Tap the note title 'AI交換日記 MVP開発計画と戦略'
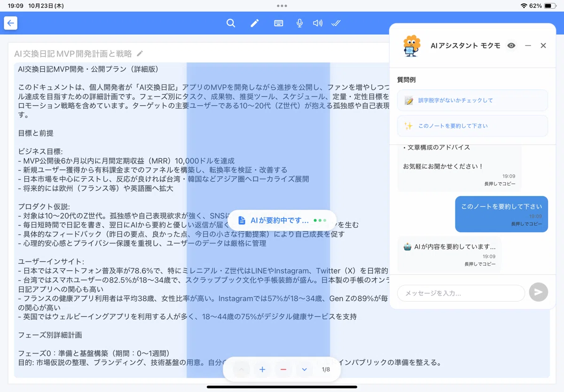This screenshot has height=392, width=564. point(73,54)
